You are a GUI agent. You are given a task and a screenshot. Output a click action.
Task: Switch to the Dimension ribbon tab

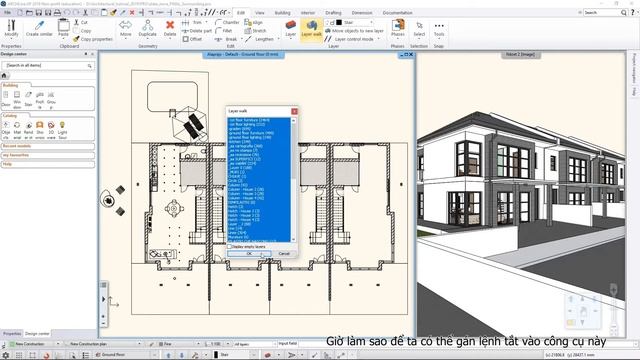tap(362, 13)
